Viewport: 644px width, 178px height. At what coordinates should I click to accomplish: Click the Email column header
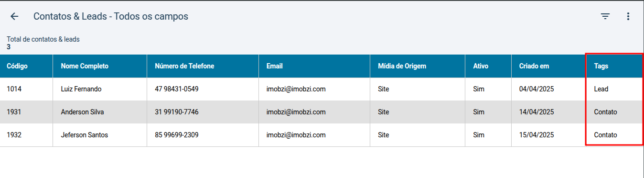[275, 66]
